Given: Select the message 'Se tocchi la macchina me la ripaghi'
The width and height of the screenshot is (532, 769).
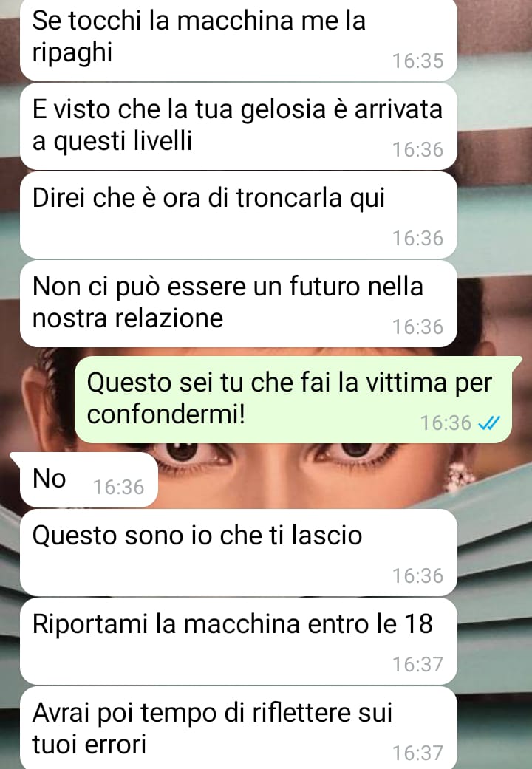Looking at the screenshot, I should [239, 40].
